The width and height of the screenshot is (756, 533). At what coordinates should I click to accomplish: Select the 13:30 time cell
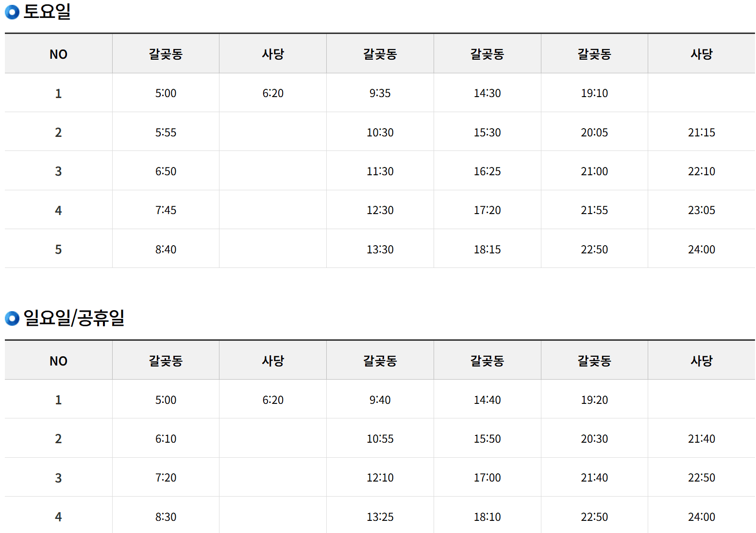coord(380,250)
